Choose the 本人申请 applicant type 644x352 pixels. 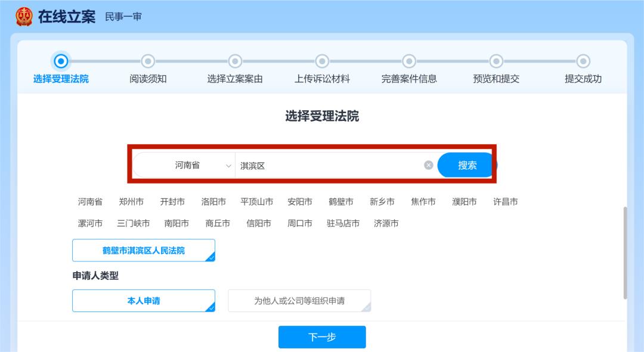pyautogui.click(x=144, y=301)
